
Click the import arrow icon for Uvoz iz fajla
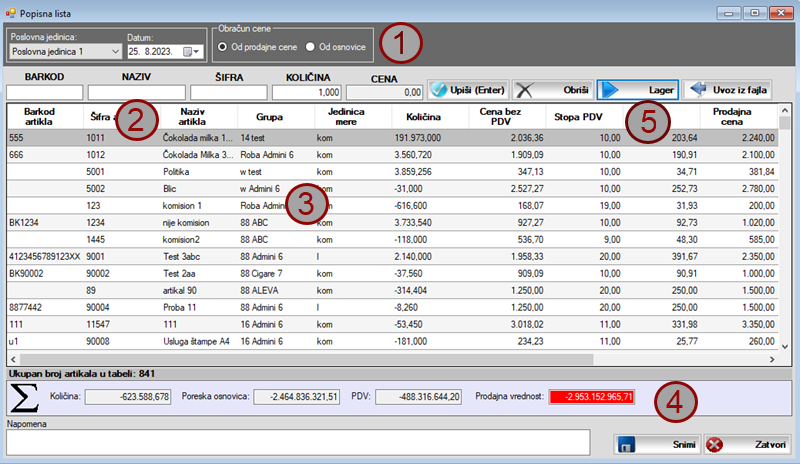[698, 89]
